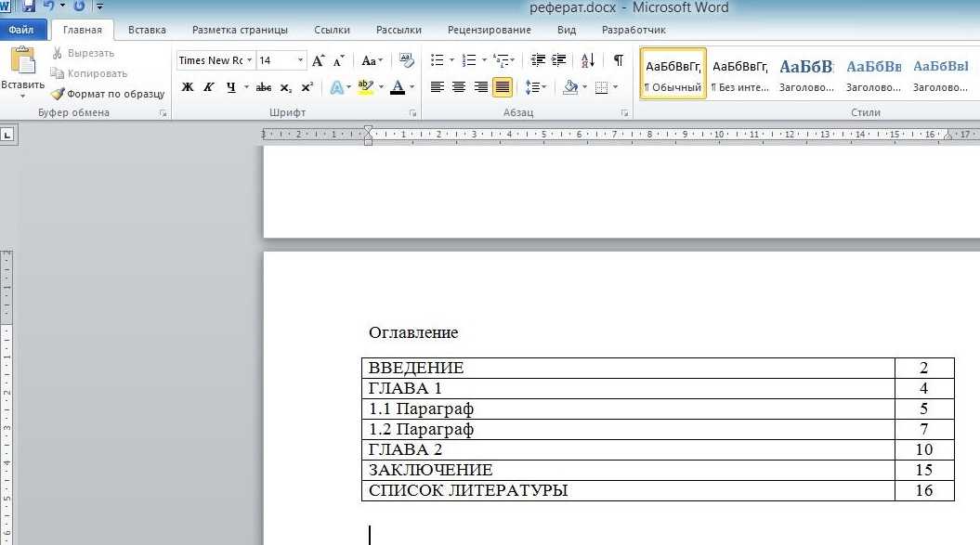Apply the Обычный style
980x545 pixels.
(673, 74)
